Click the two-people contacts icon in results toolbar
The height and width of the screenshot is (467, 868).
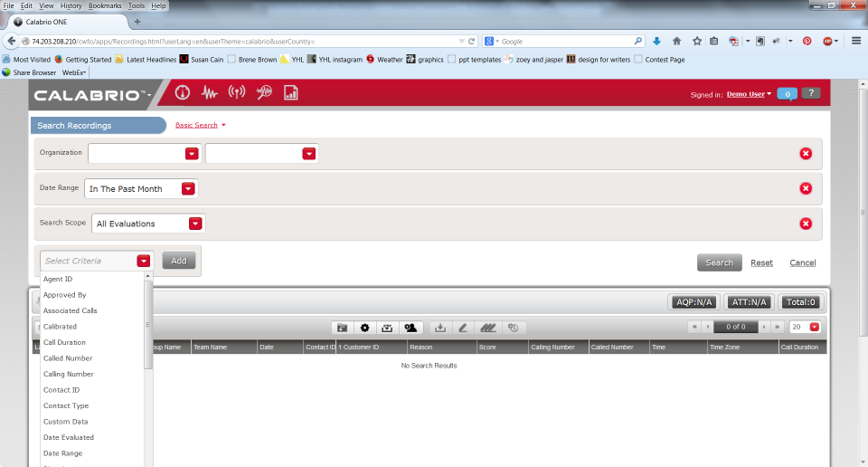410,328
